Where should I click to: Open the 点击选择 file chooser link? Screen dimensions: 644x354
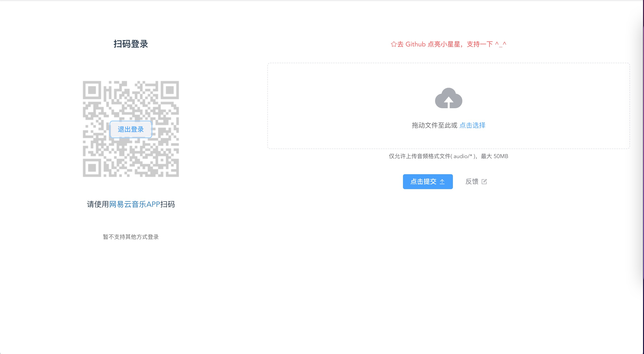click(x=472, y=125)
